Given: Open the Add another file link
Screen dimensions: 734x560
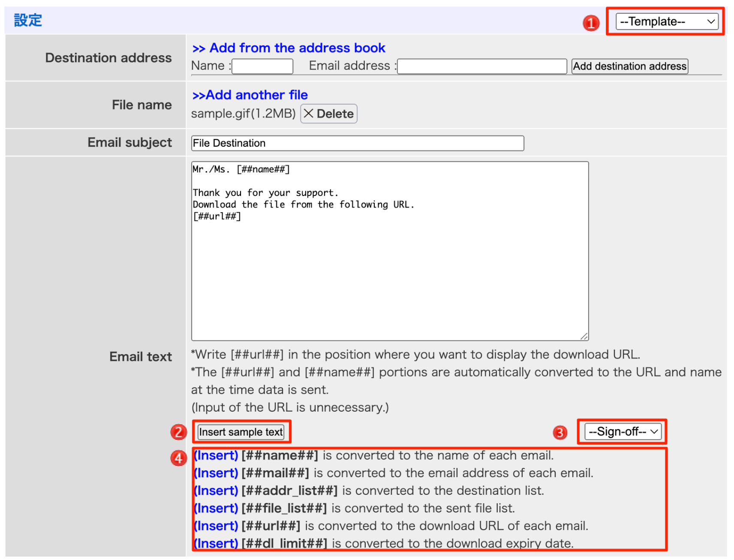Looking at the screenshot, I should 250,95.
